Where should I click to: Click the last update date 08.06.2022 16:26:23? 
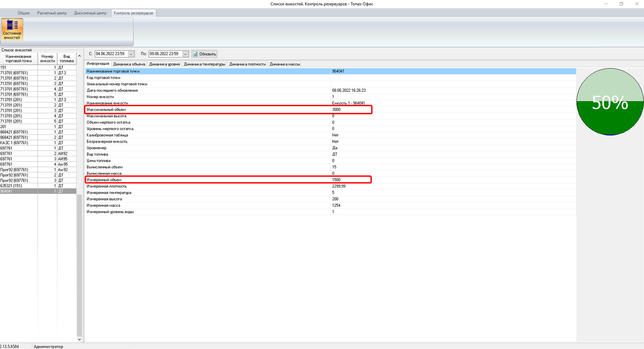(349, 90)
